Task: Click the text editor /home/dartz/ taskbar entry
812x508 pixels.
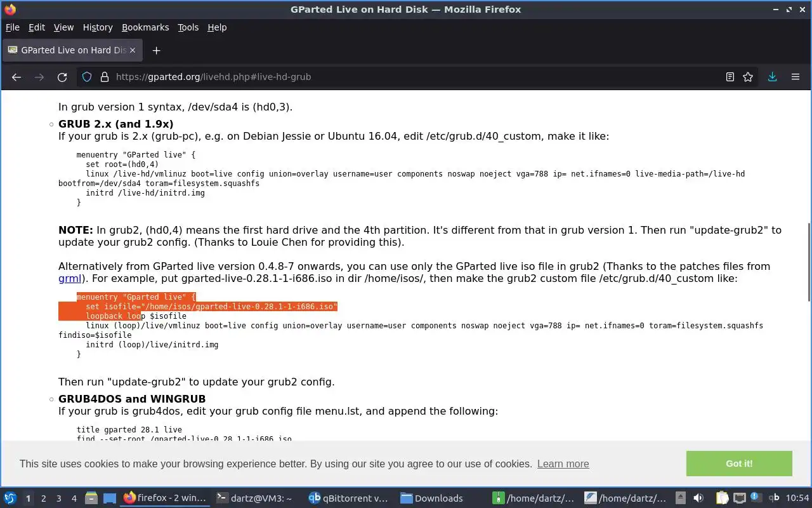Action: click(625, 498)
